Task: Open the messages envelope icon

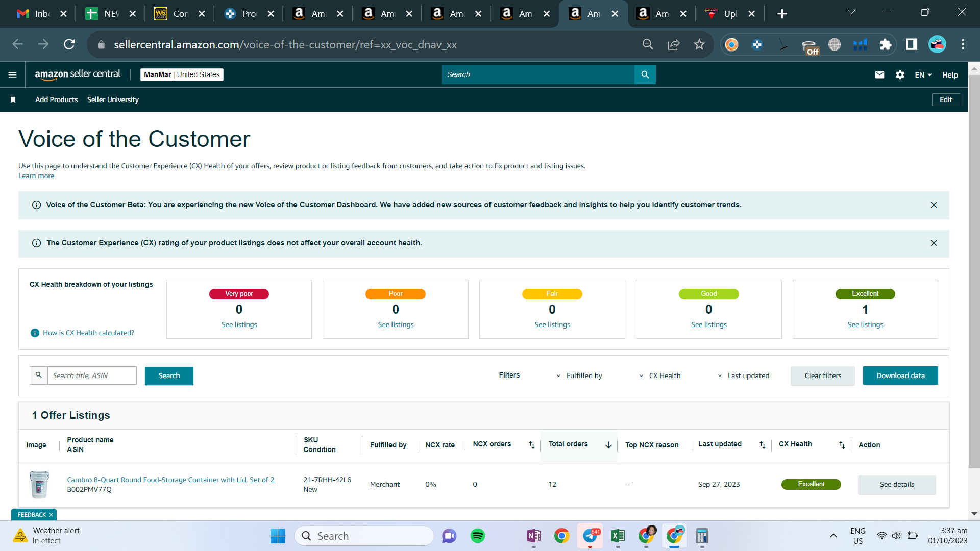Action: tap(879, 75)
